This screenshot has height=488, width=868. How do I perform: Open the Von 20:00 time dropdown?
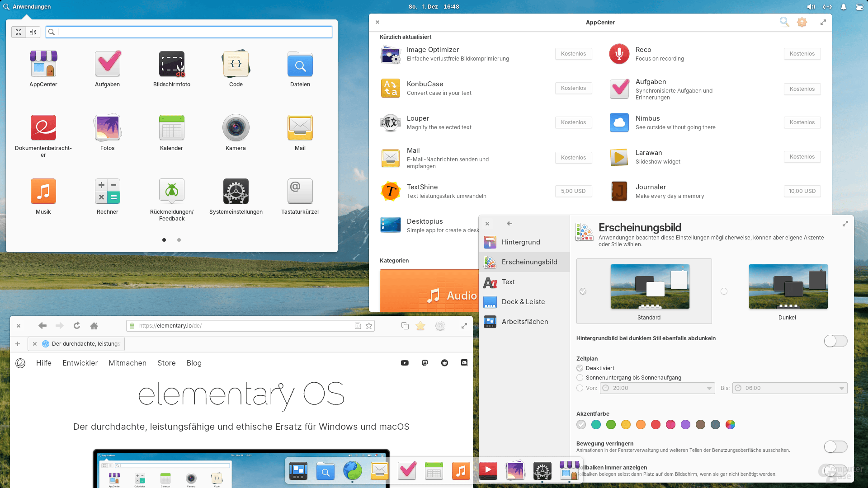point(657,388)
